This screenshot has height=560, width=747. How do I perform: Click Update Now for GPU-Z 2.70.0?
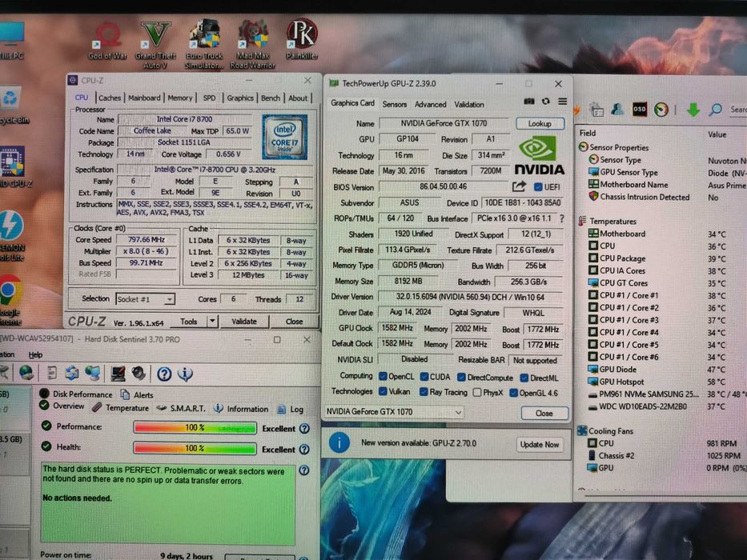(540, 444)
